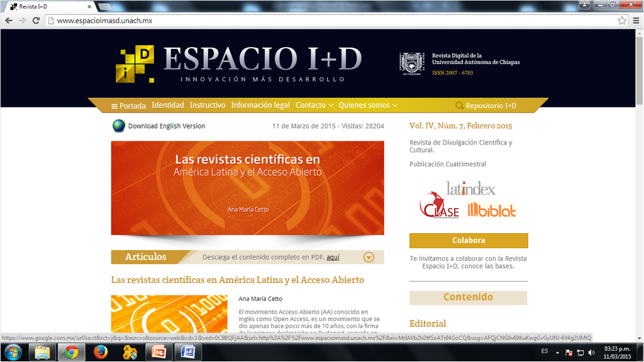Open the Word taskbar icon
Screen dimensions: 644x362
pos(188,353)
